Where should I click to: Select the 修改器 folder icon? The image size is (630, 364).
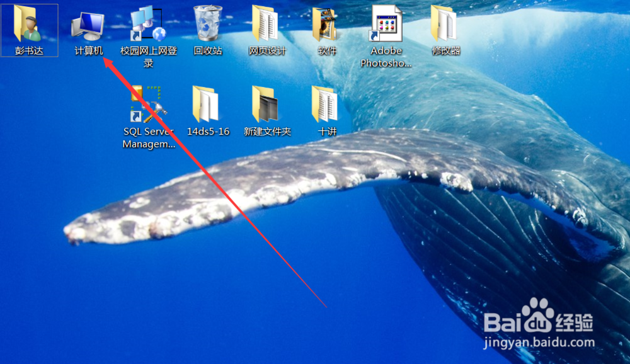pyautogui.click(x=444, y=23)
